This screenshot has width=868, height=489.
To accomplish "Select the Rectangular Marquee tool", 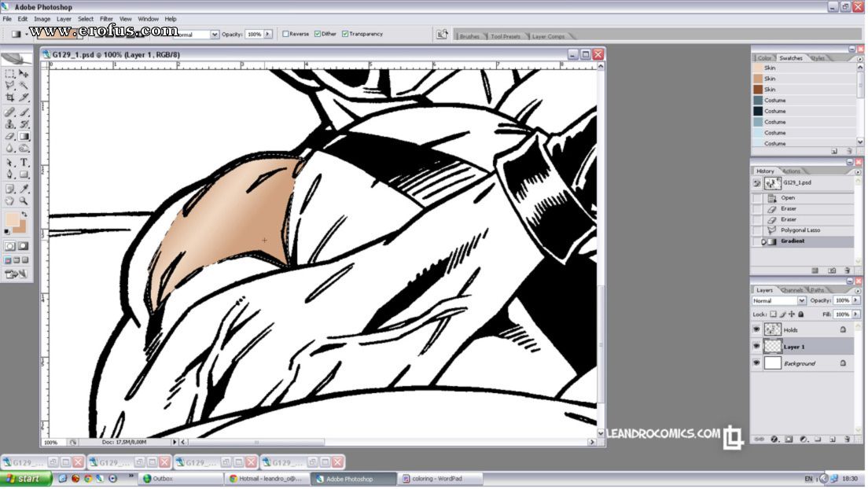I will tap(10, 74).
